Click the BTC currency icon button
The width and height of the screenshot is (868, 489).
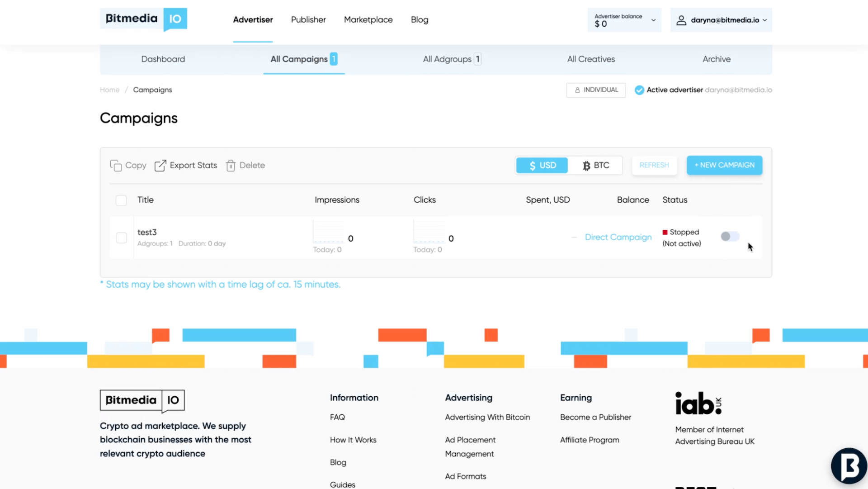tap(595, 165)
